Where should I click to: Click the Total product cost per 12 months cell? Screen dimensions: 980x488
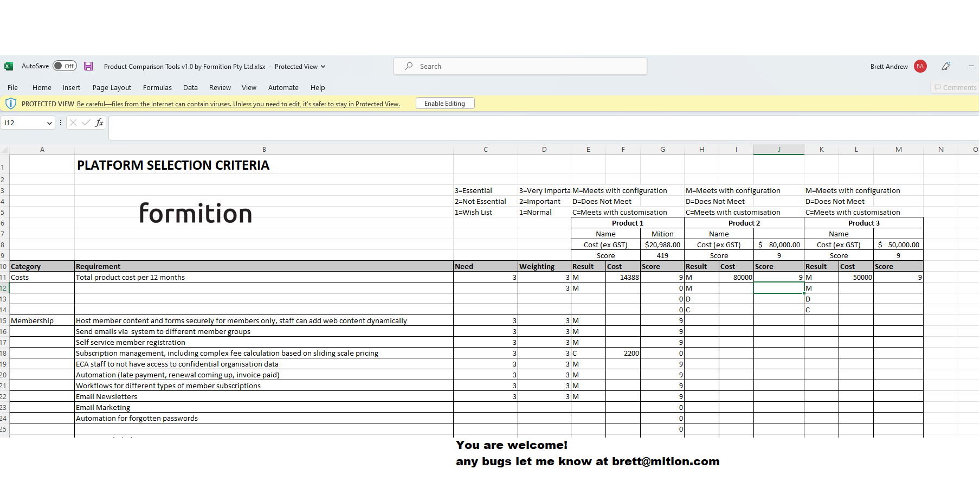[264, 277]
